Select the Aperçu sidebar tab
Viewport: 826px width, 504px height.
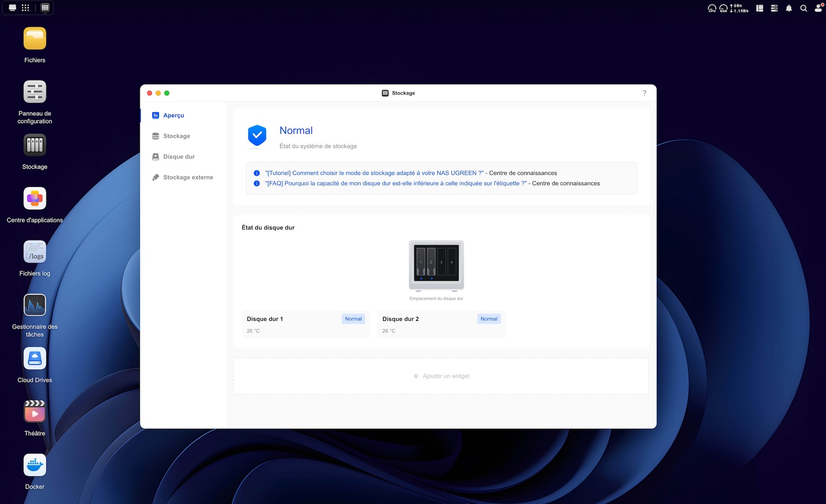pos(173,116)
